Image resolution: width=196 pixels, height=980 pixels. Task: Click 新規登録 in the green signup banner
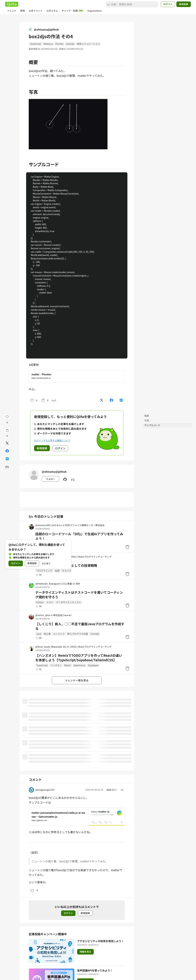[42, 448]
